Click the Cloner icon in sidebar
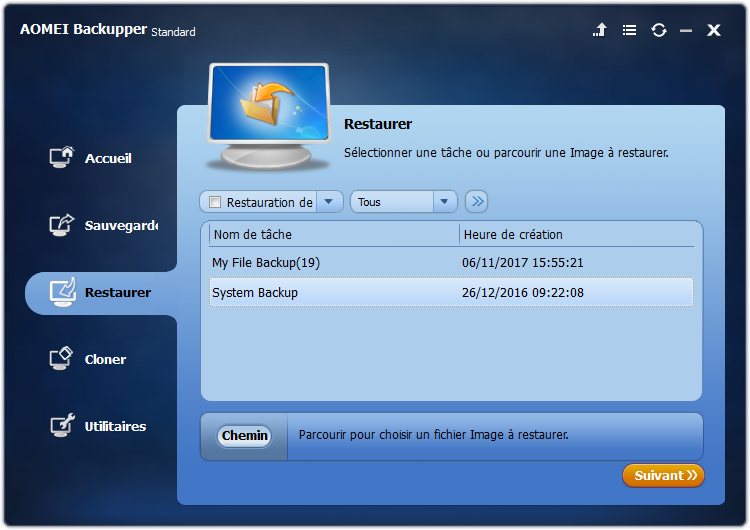 (61, 358)
